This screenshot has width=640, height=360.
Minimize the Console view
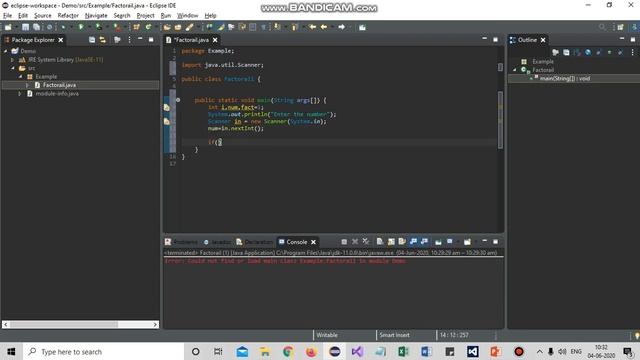pyautogui.click(x=484, y=242)
